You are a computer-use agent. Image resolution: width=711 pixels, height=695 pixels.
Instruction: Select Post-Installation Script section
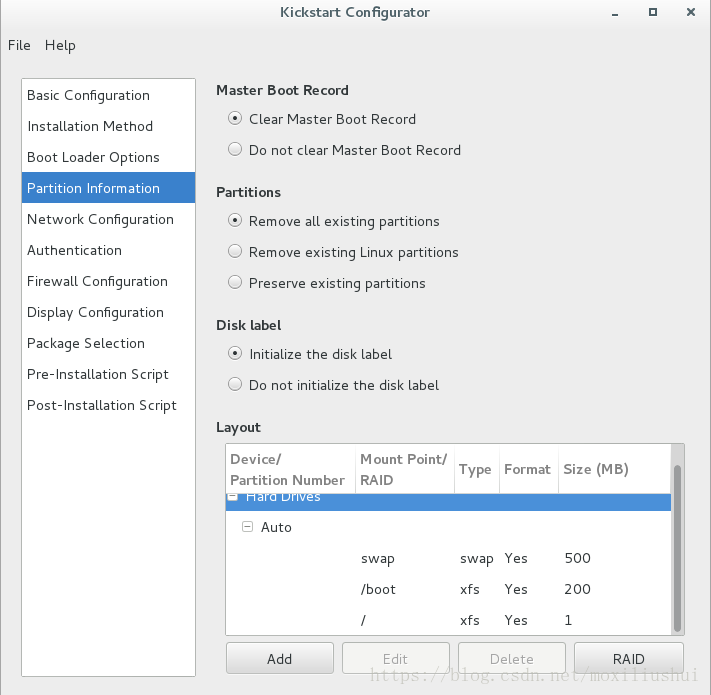(108, 405)
